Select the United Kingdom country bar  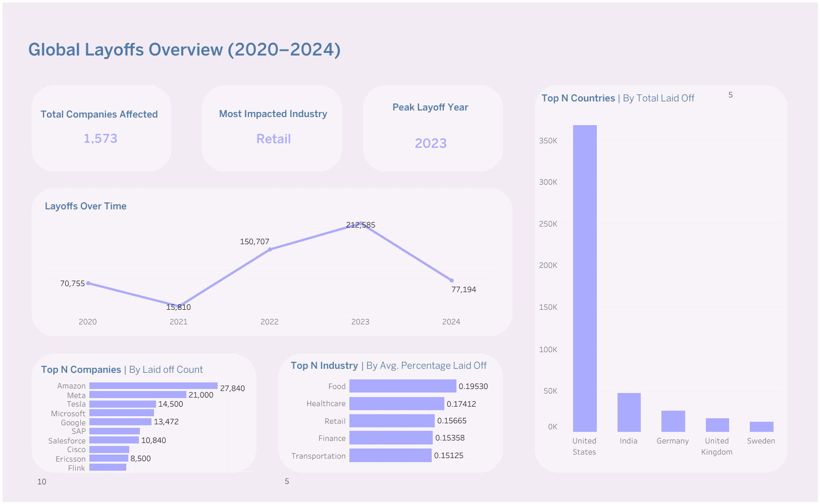[717, 425]
